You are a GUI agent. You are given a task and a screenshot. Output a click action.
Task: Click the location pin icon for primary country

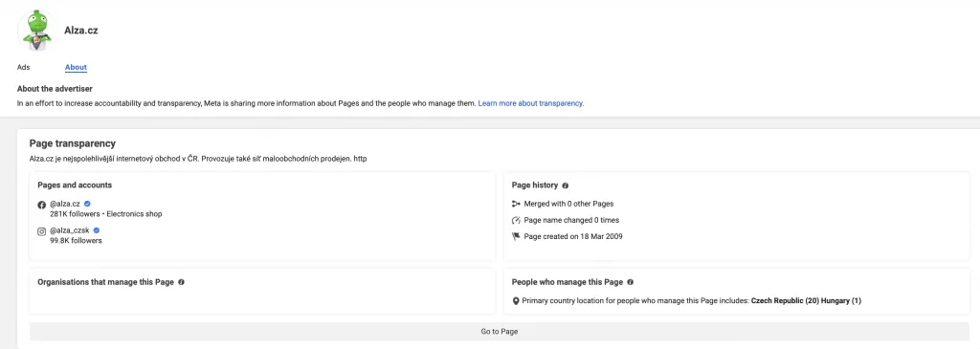coord(516,301)
